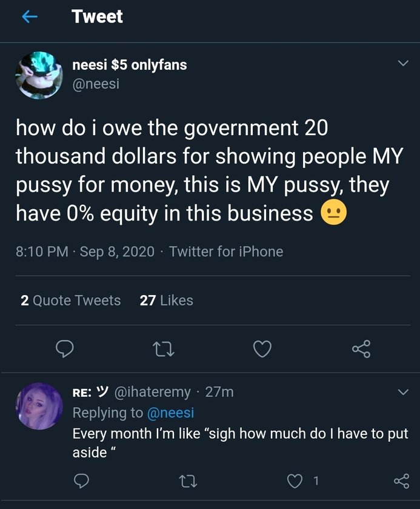
Task: Reply to neesi's main tweet
Action: [64, 349]
